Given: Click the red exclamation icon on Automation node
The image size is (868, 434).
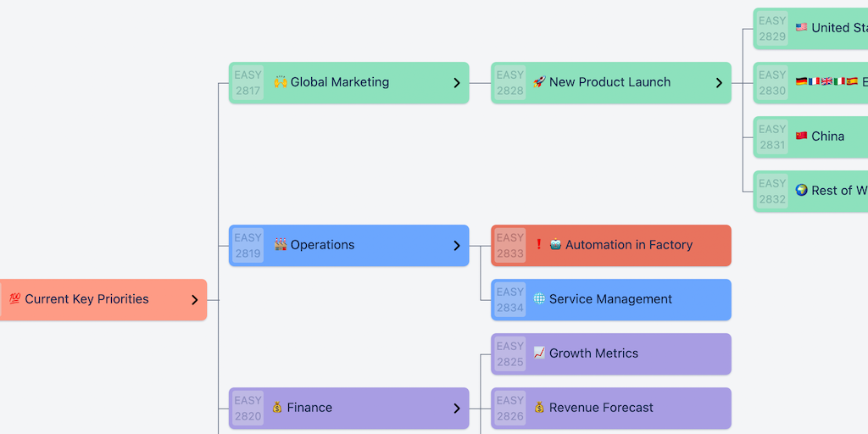Looking at the screenshot, I should pyautogui.click(x=539, y=245).
